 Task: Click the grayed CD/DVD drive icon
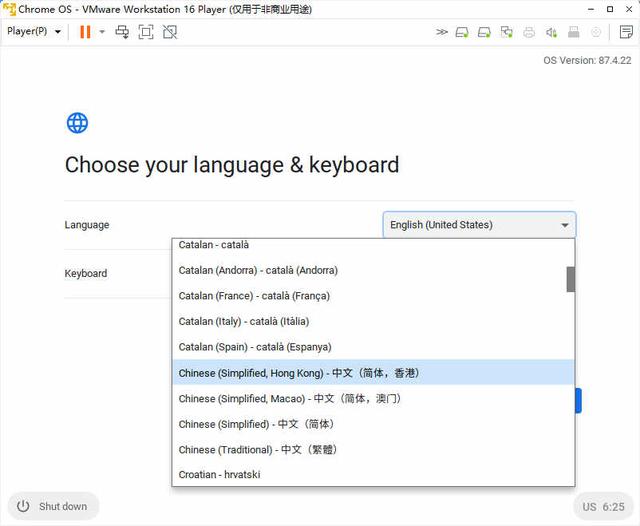596,32
